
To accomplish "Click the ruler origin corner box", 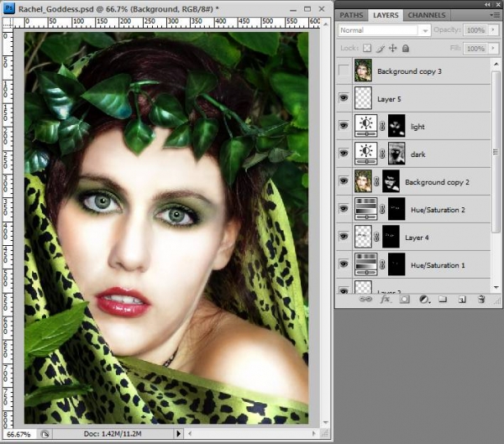I will tap(8, 23).
